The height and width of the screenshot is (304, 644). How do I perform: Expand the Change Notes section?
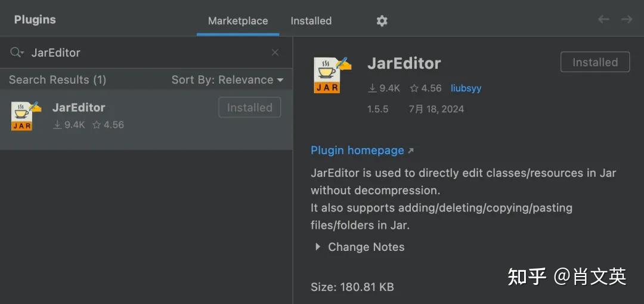(318, 247)
